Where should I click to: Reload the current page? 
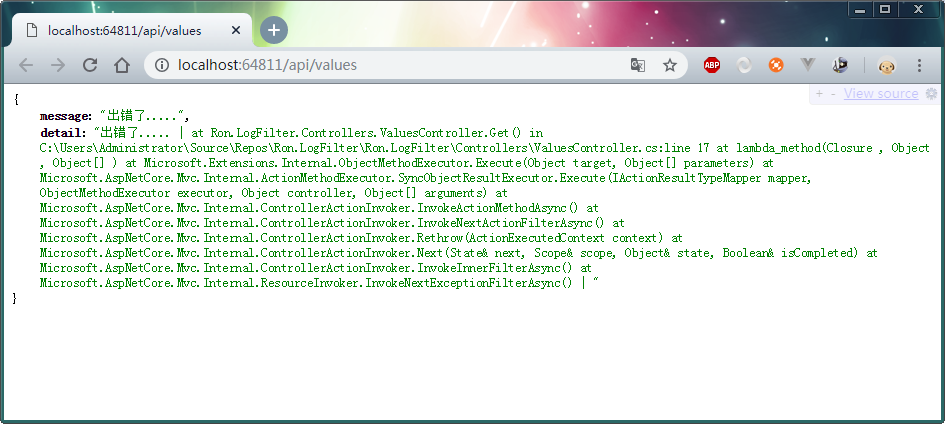tap(90, 65)
